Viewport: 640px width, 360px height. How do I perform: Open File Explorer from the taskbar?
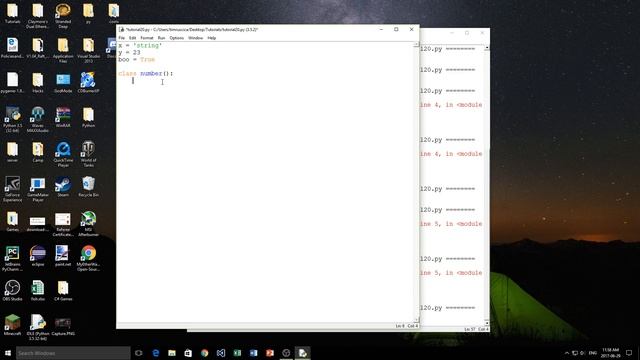coord(172,353)
